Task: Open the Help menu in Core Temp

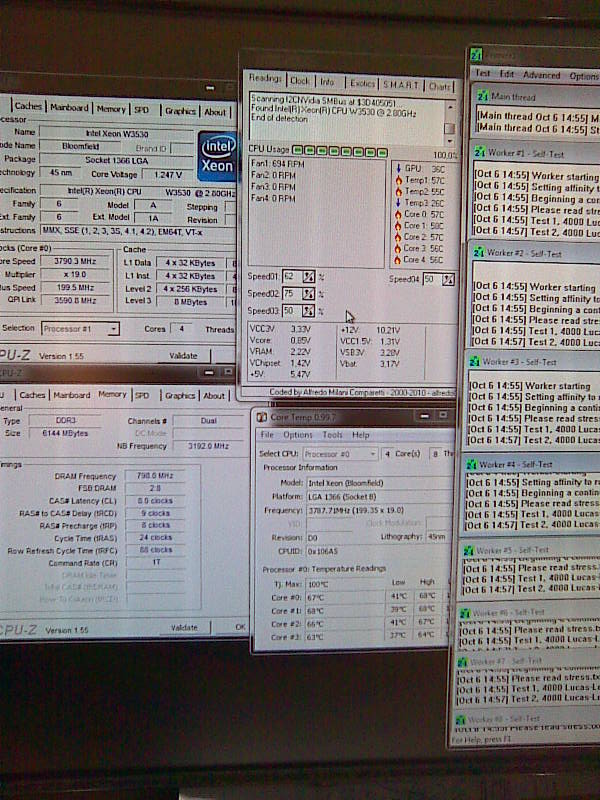Action: (360, 435)
